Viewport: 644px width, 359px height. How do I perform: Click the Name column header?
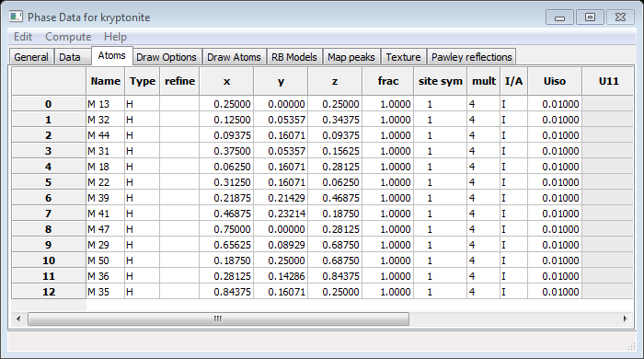pos(106,81)
